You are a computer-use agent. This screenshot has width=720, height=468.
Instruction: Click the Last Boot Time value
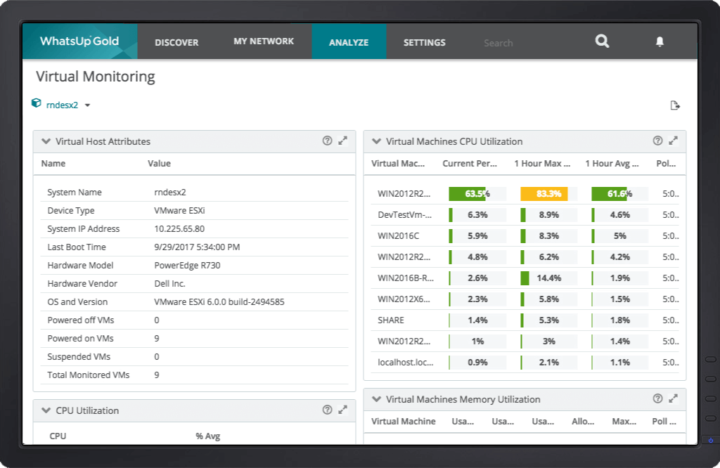pos(197,247)
